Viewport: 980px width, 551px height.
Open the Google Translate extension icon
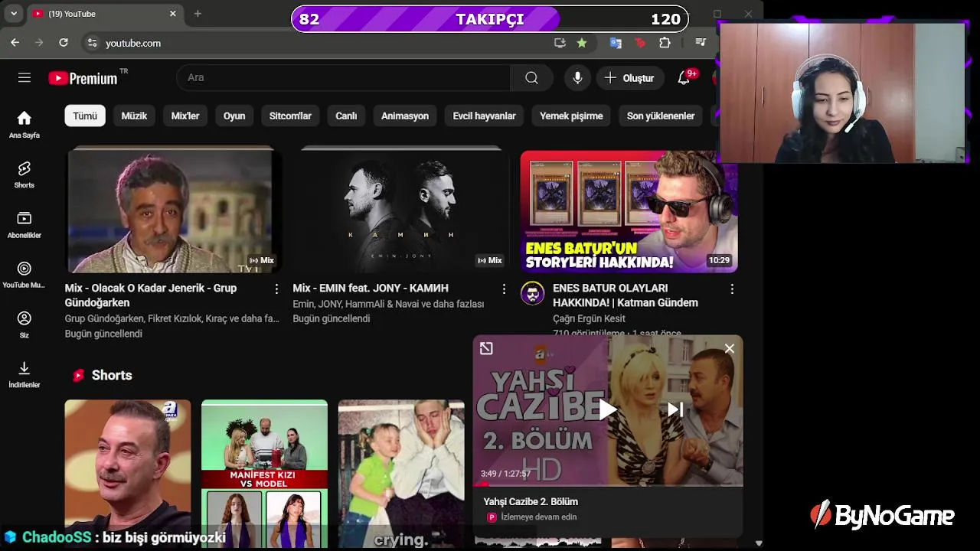[616, 43]
